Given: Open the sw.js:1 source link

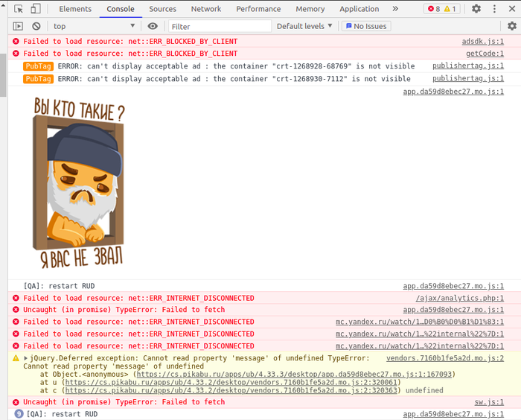Looking at the screenshot, I should click(x=489, y=402).
